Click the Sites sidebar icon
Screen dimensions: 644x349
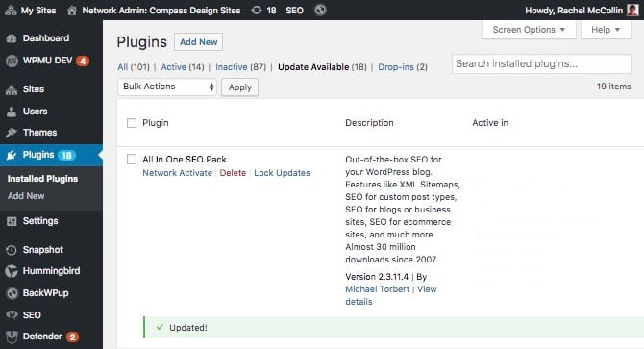tap(12, 89)
